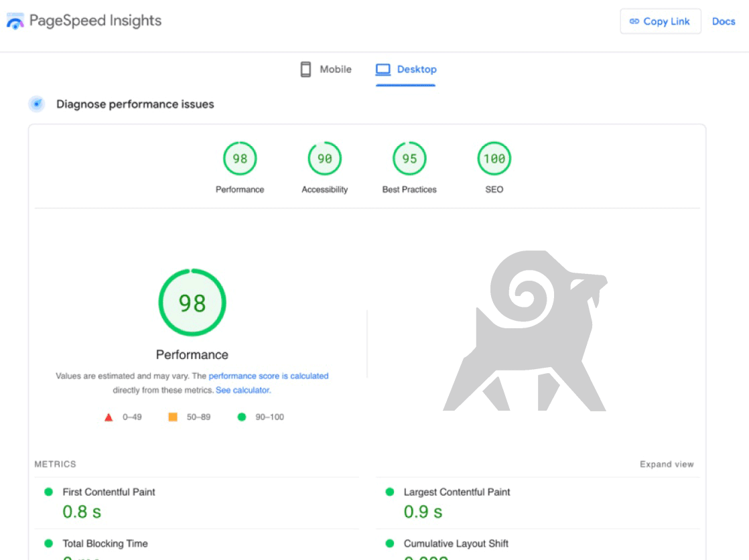Toggle Expand view for metrics
Viewport: 749px width, 560px height.
pyautogui.click(x=667, y=464)
